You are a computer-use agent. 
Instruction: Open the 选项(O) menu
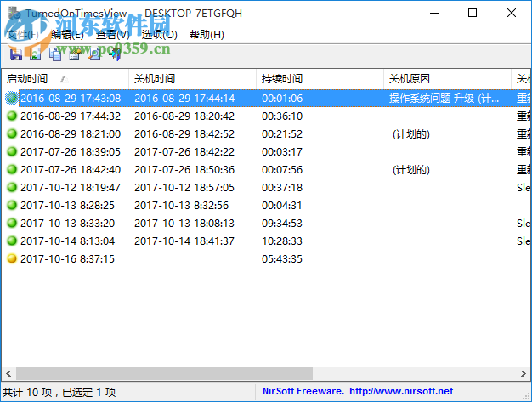coord(160,34)
